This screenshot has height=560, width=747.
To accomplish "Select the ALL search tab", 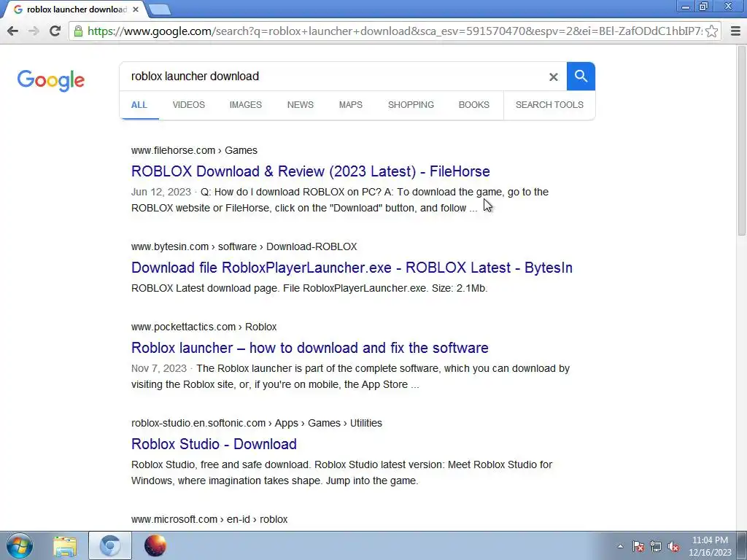I will click(139, 105).
